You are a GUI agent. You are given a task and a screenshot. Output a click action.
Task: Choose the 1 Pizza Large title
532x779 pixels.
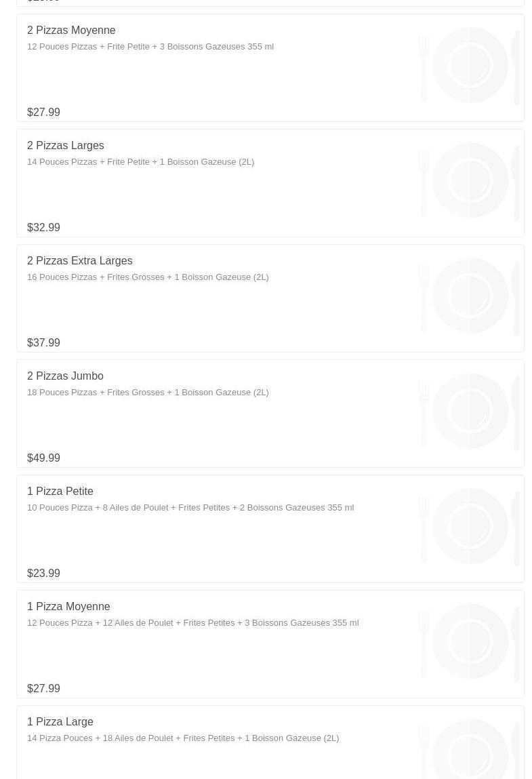[x=60, y=722]
